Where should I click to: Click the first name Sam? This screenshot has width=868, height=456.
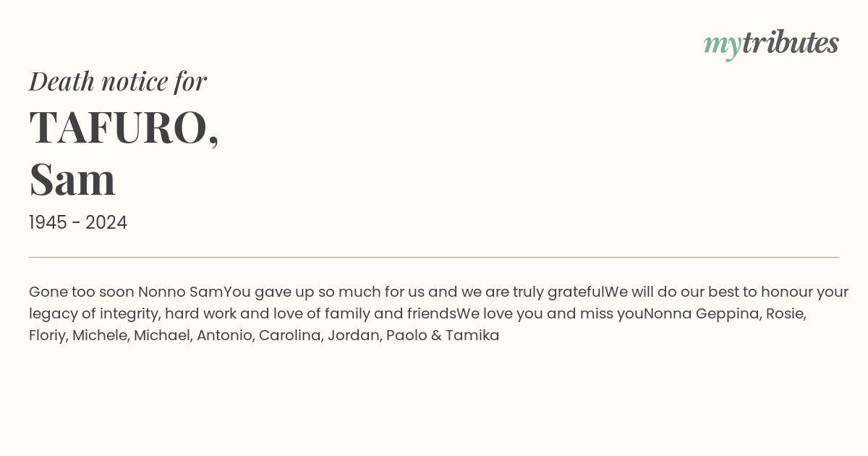72,180
